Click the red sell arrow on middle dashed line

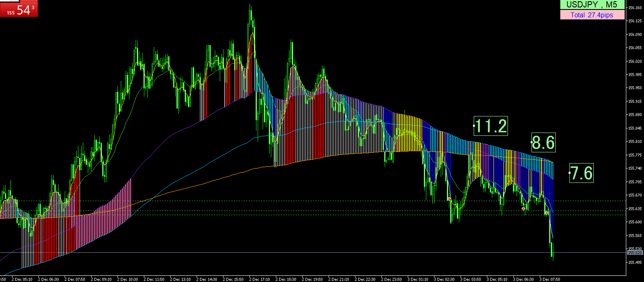pyautogui.click(x=524, y=209)
